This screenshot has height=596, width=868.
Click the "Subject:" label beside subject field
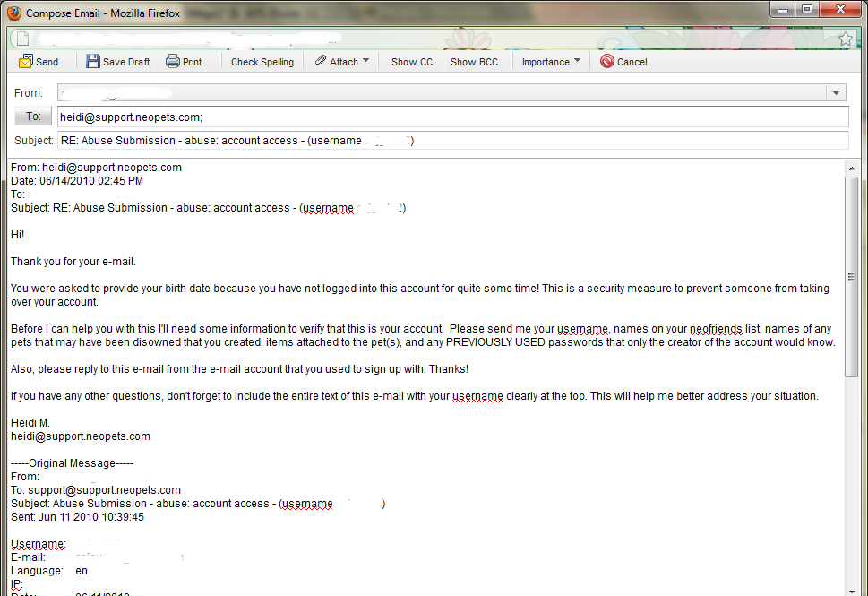34,141
